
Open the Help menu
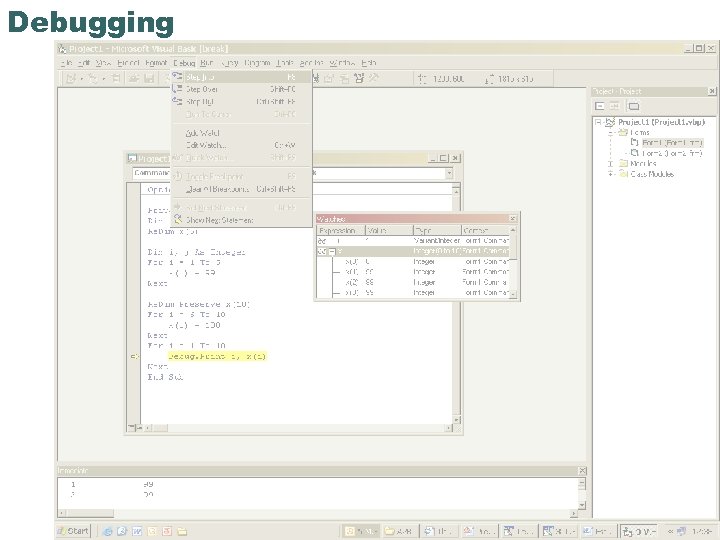pos(368,63)
